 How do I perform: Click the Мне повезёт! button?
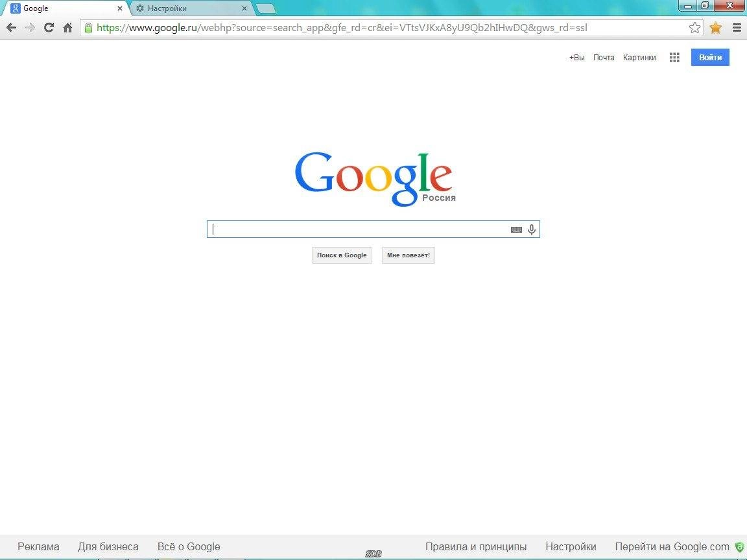click(x=409, y=255)
